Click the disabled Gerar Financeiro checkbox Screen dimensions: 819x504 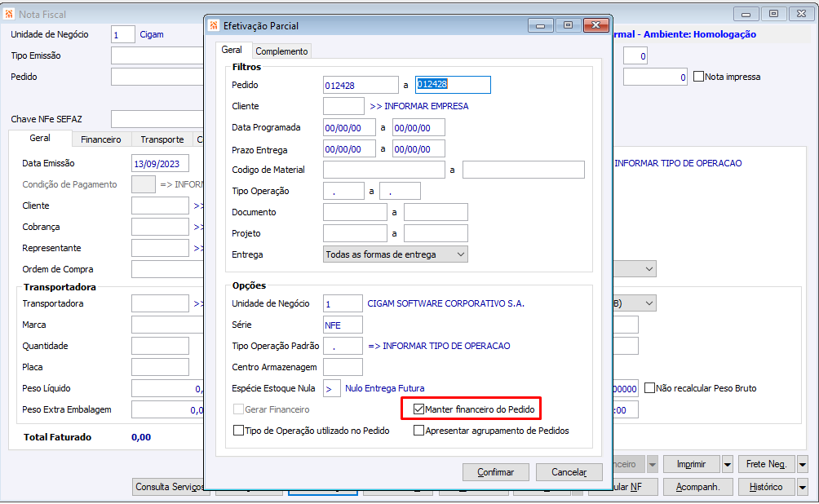[x=238, y=409]
